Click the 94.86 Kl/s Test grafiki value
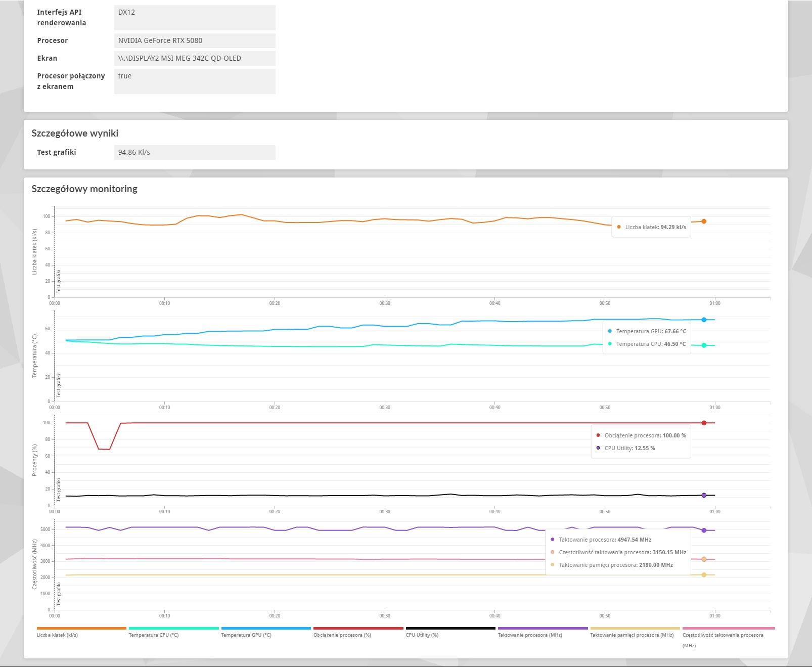 pos(195,152)
